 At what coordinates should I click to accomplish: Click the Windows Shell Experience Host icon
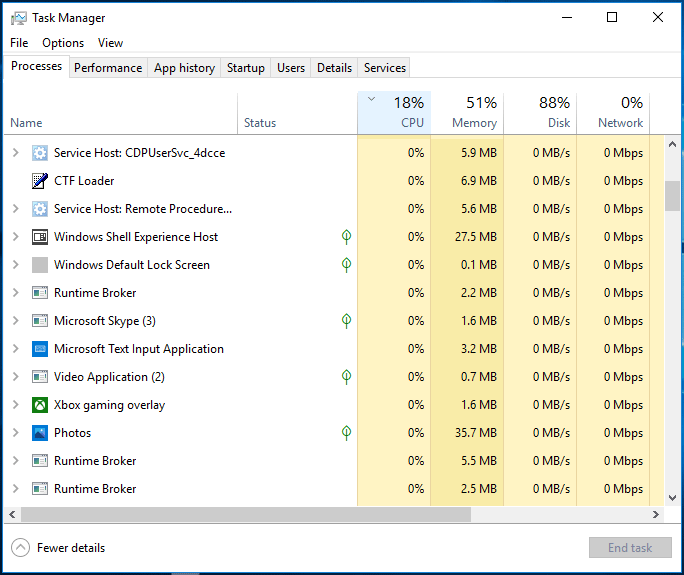40,237
